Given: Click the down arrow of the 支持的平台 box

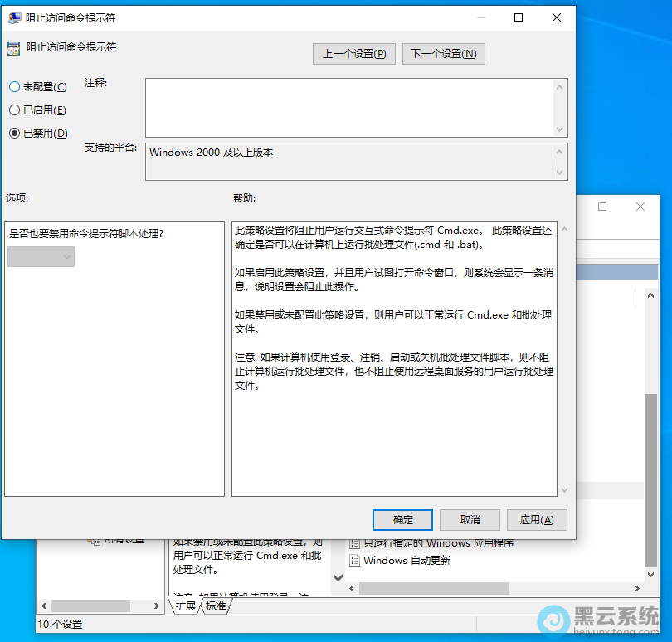Looking at the screenshot, I should point(562,172).
